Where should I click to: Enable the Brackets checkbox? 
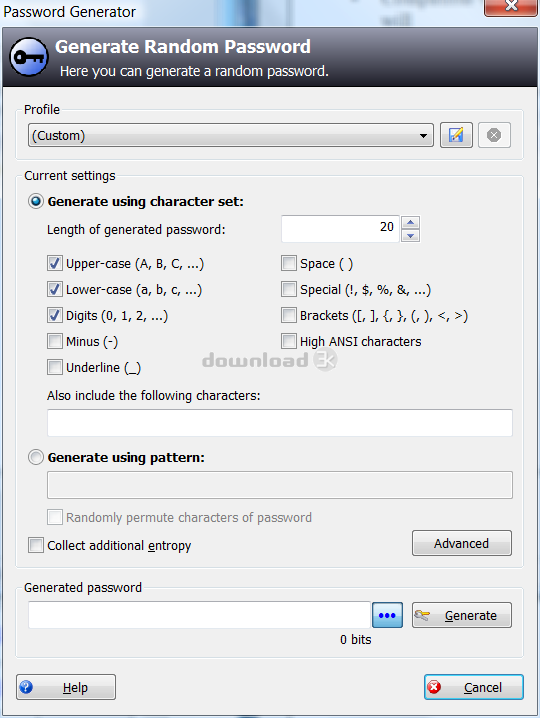(x=289, y=315)
